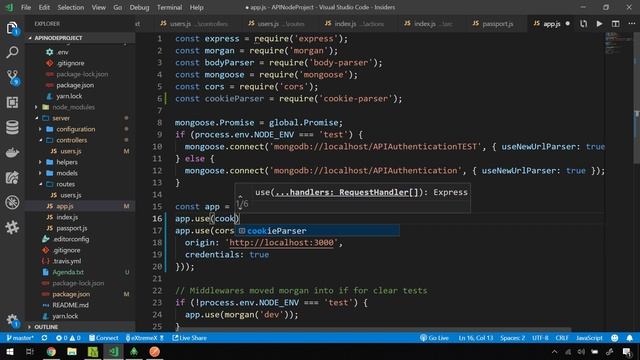Click the volume icon in system tray
Viewport: 640px width, 360px height.
(581, 352)
